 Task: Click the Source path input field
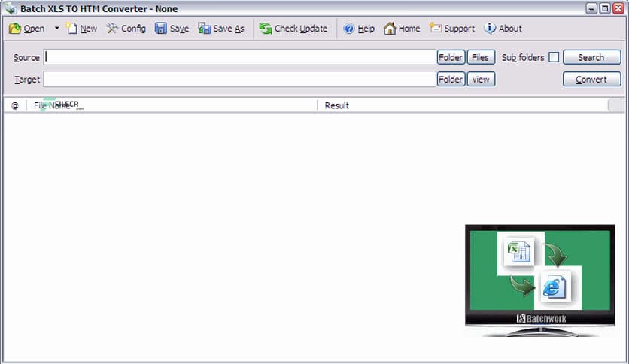pos(240,57)
